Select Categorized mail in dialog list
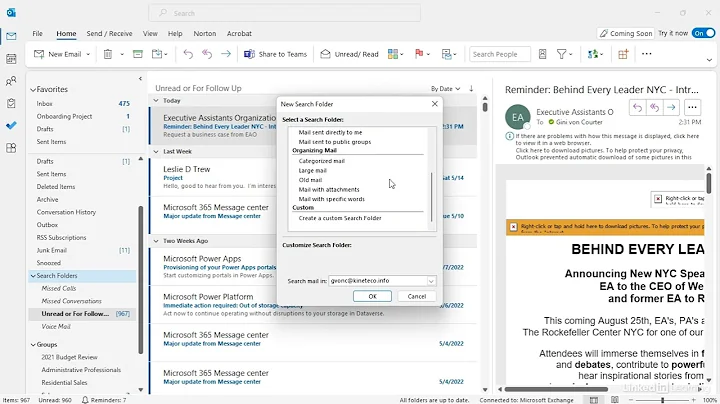 [x=321, y=161]
